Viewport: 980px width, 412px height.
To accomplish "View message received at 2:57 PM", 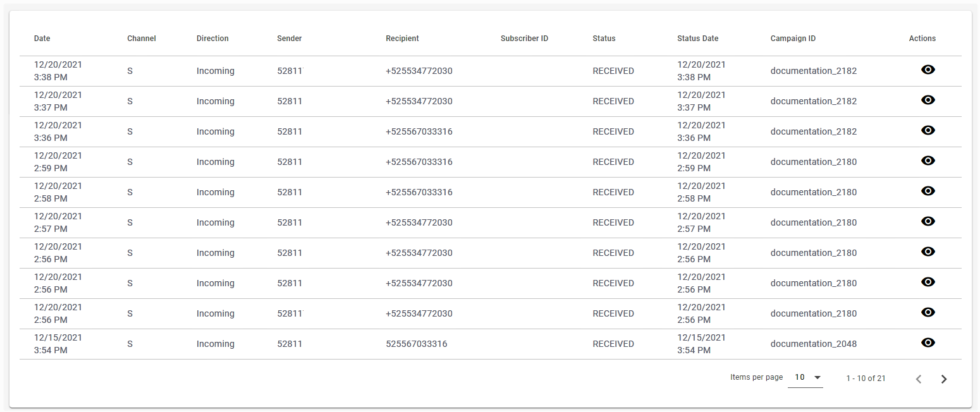I will [x=928, y=221].
